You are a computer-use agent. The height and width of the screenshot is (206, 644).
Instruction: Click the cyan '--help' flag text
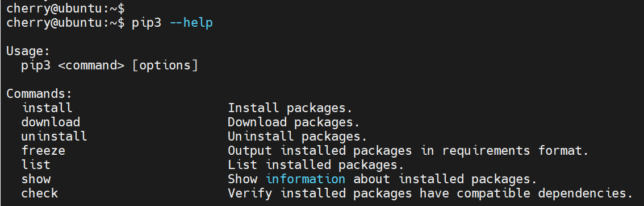point(191,23)
